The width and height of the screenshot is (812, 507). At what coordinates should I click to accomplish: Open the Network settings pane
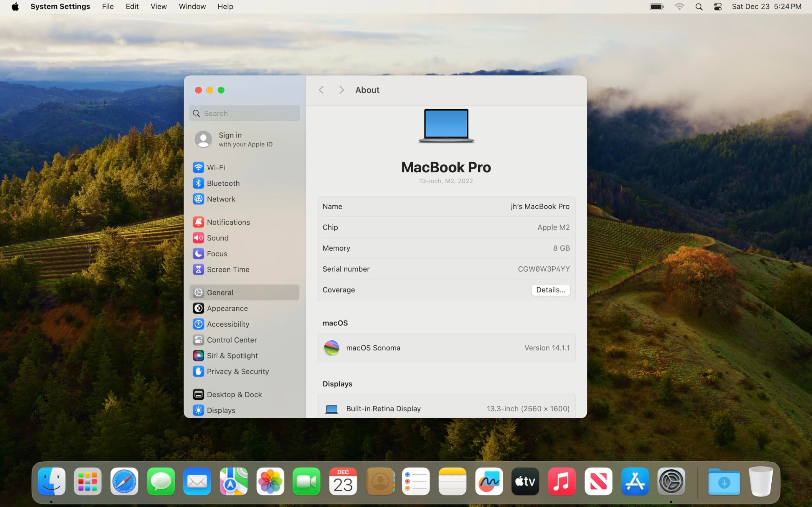(221, 199)
